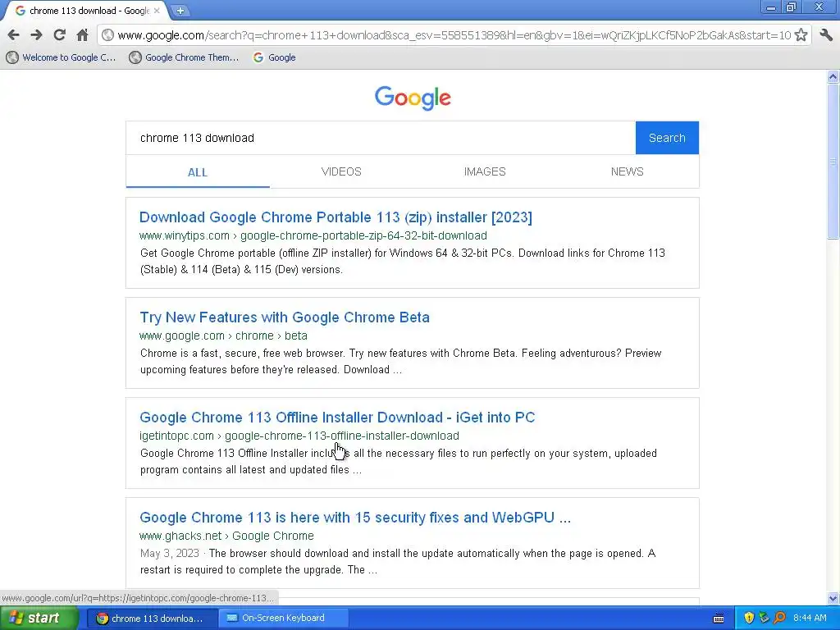Click the safely remove hardware tray icon
Image resolution: width=840 pixels, height=630 pixels.
[x=764, y=619]
